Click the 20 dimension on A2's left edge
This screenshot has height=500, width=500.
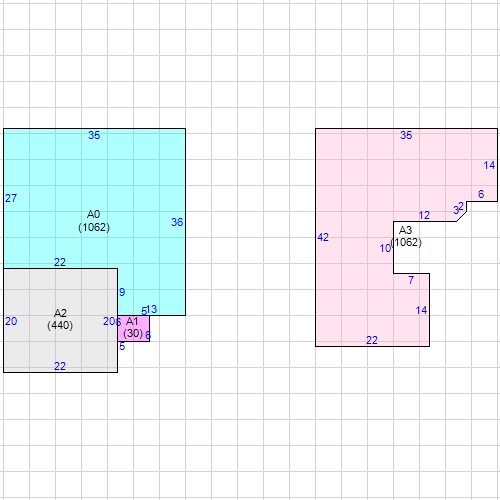[11, 321]
